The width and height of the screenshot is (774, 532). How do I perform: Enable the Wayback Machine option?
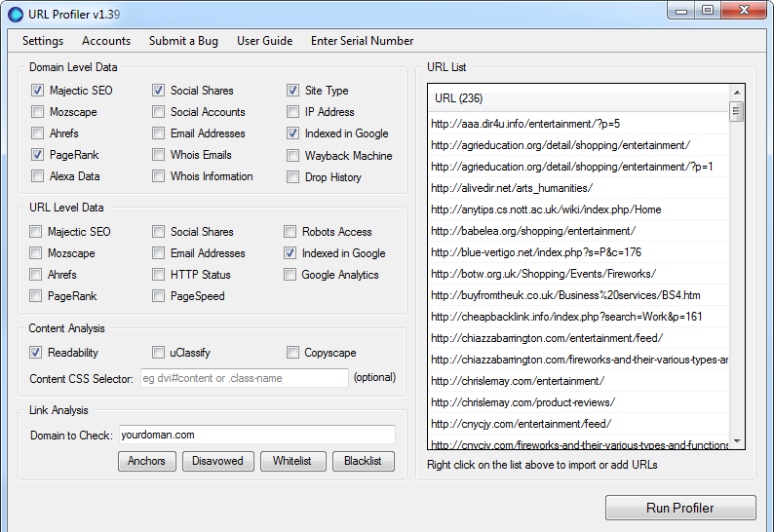(293, 156)
